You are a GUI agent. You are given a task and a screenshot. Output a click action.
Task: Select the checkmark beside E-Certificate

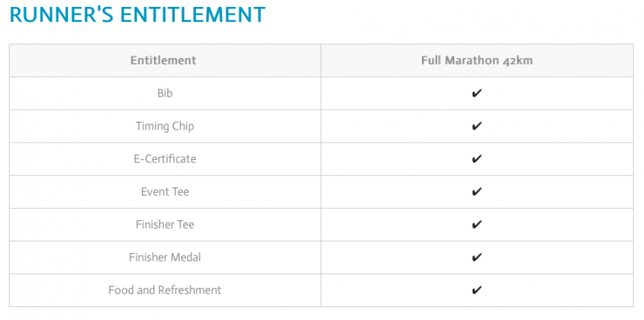[x=477, y=159]
